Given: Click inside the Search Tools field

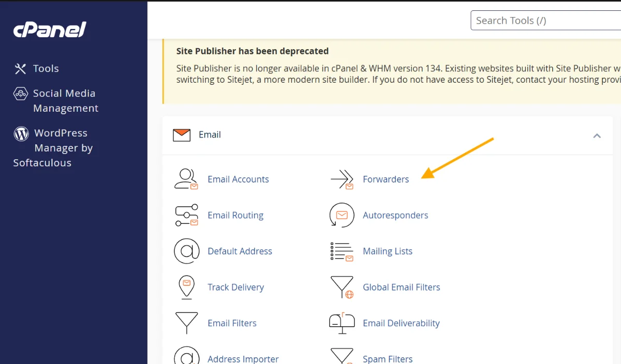Looking at the screenshot, I should [543, 20].
